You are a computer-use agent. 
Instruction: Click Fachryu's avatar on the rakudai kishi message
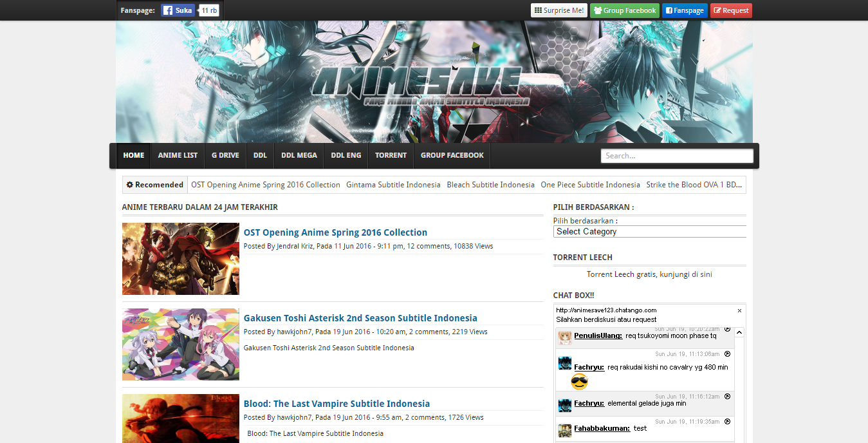(564, 364)
